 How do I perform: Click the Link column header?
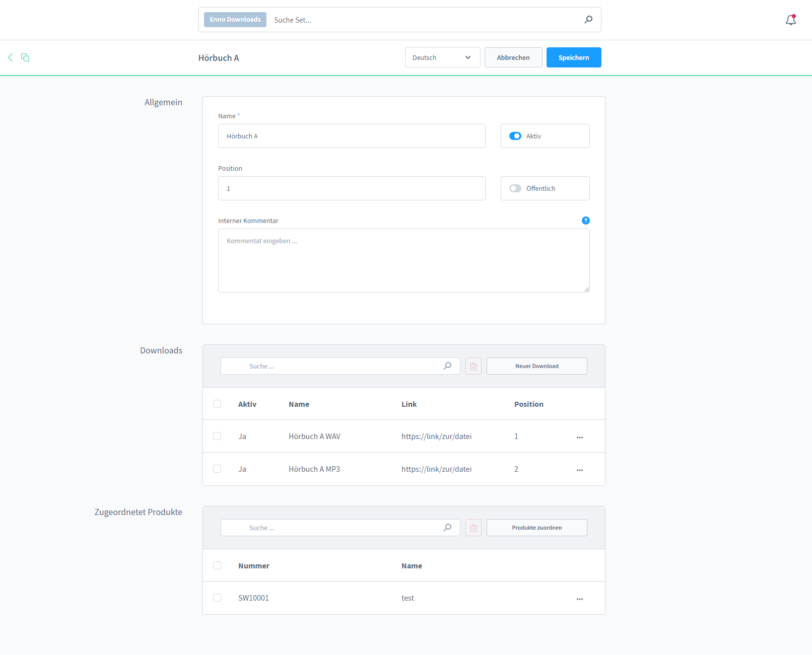point(409,404)
